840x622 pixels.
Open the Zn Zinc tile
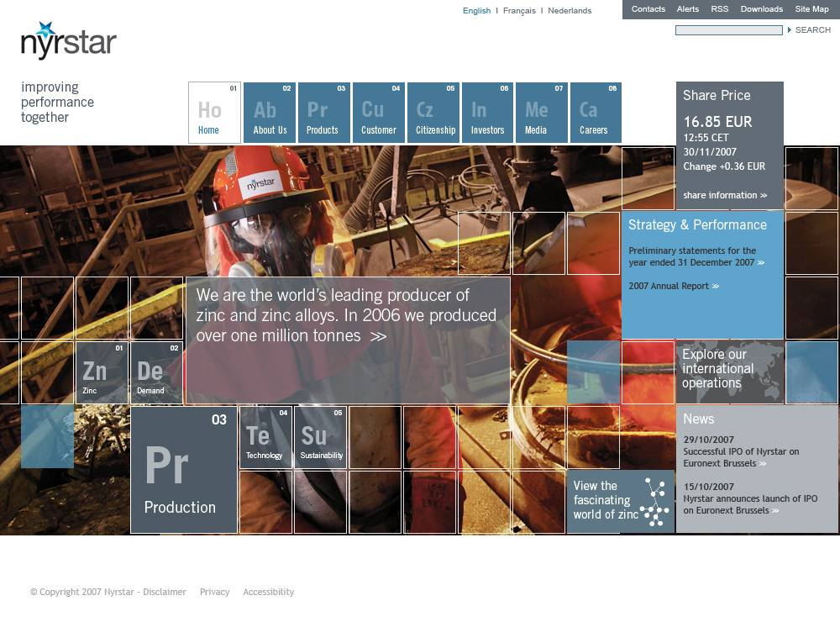[102, 372]
